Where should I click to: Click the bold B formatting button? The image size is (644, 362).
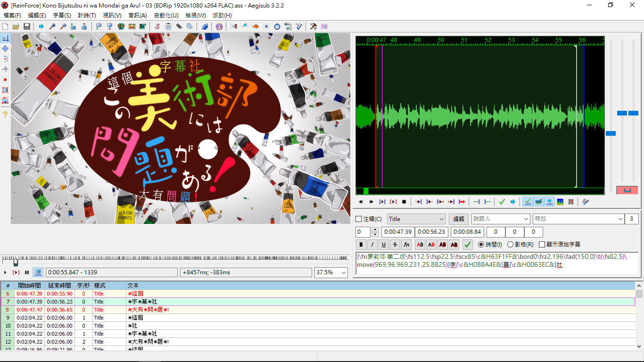click(361, 245)
